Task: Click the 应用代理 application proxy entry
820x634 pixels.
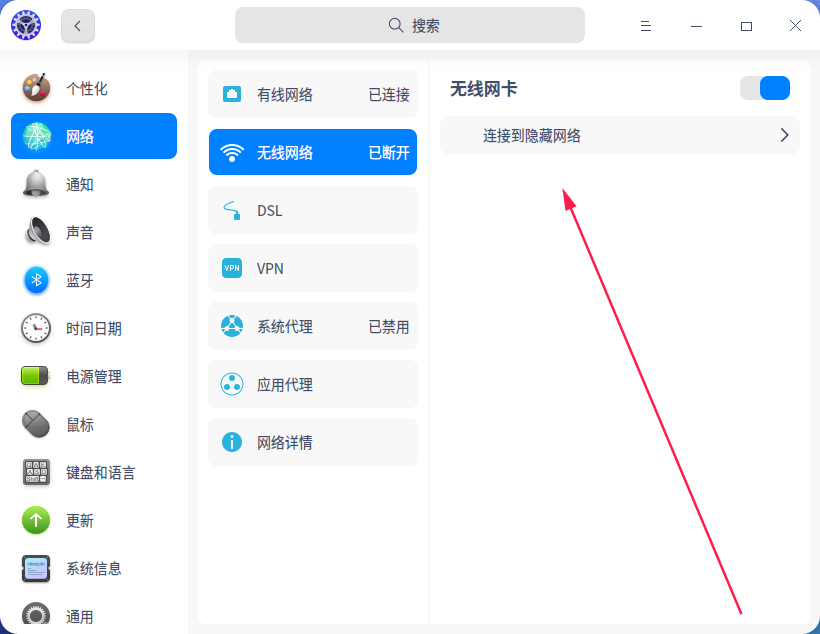Action: (x=312, y=384)
